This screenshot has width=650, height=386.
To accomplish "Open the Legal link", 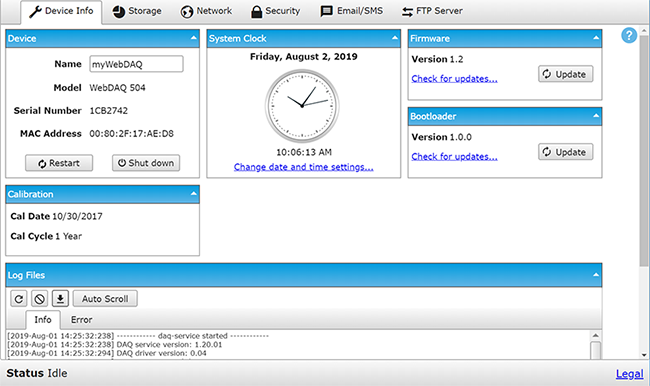I will (630, 374).
